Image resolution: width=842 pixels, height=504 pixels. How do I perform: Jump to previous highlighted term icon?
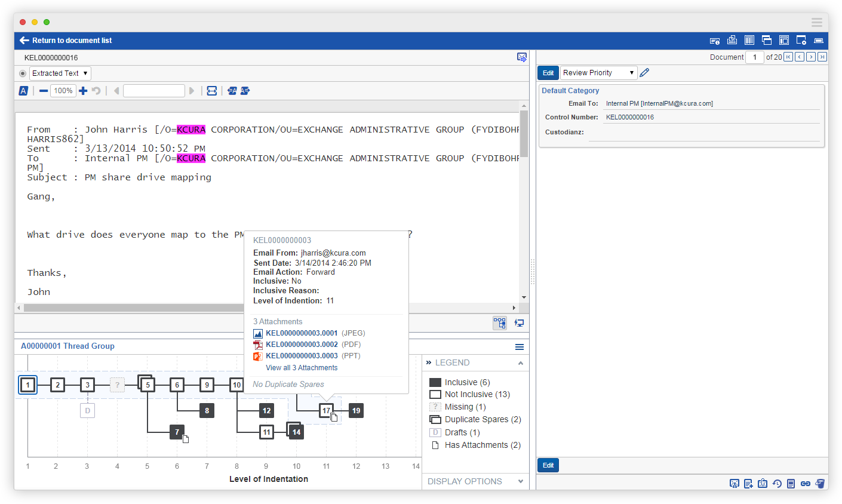click(232, 91)
